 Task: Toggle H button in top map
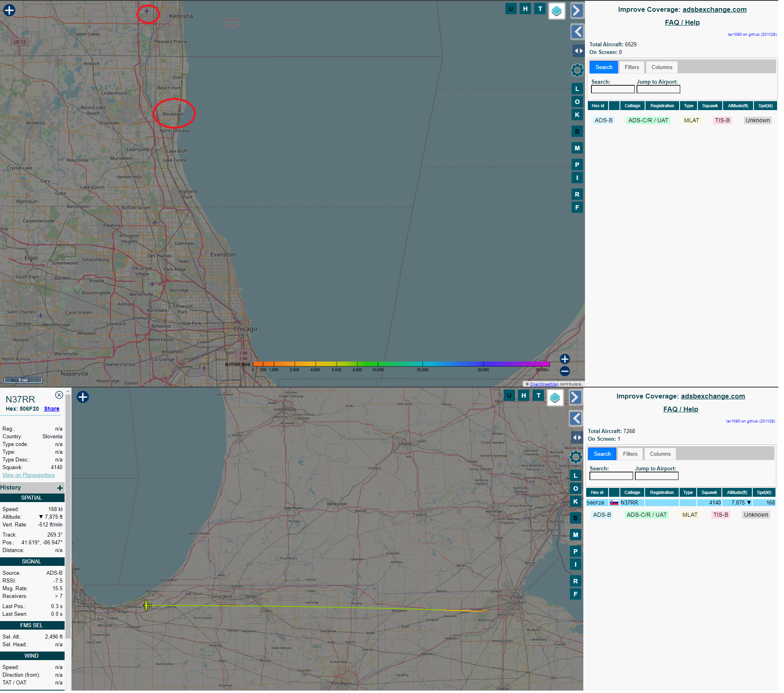(526, 9)
